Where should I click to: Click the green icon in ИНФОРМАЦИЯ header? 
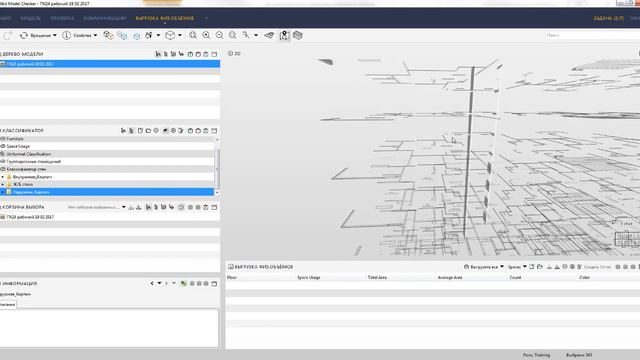(x=184, y=283)
